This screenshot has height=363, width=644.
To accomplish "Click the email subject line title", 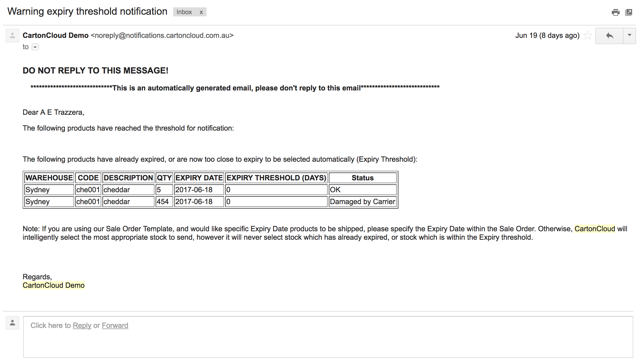I will [x=87, y=12].
